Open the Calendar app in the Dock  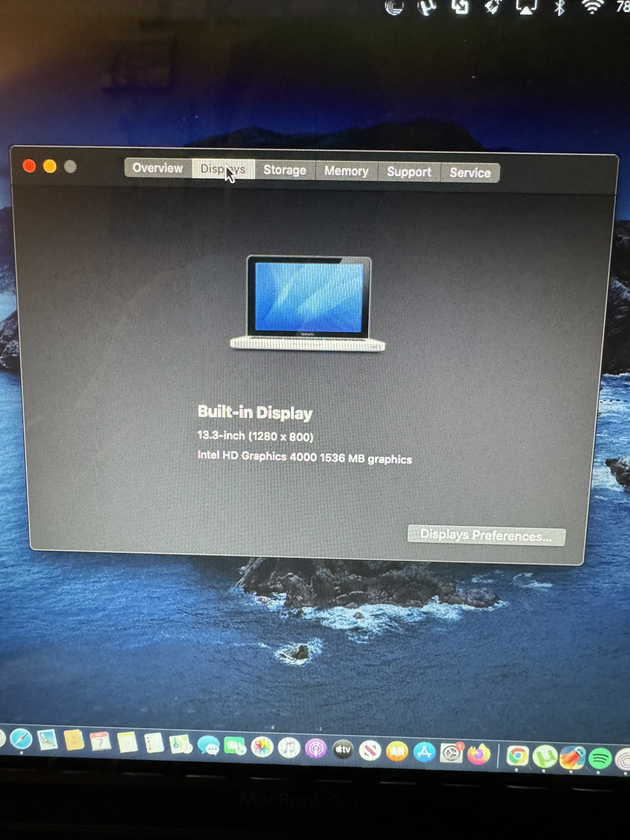click(100, 742)
